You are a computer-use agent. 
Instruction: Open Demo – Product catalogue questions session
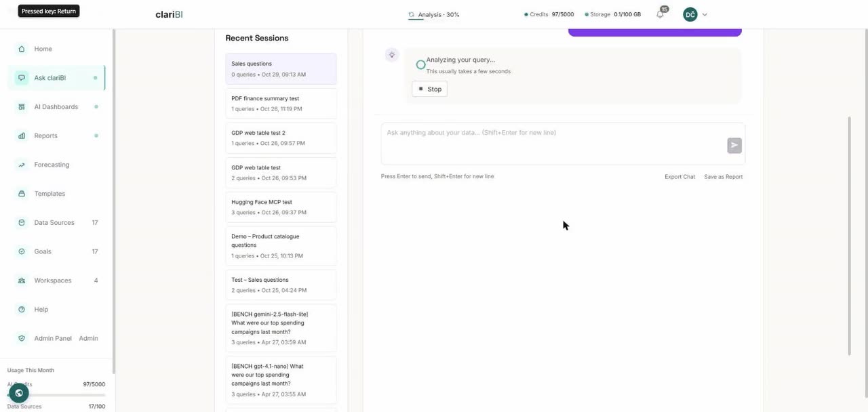click(x=281, y=246)
